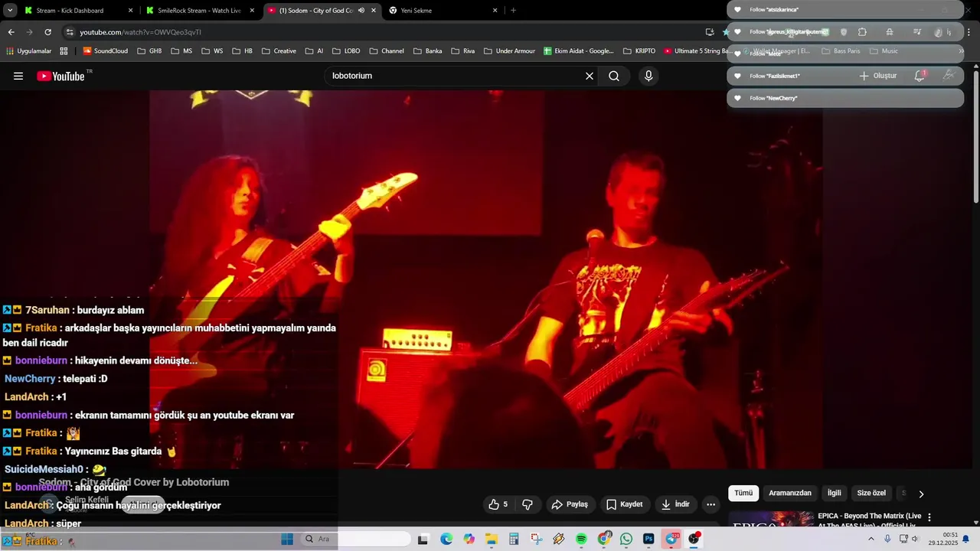Start voice search with the microphone

coord(648,76)
